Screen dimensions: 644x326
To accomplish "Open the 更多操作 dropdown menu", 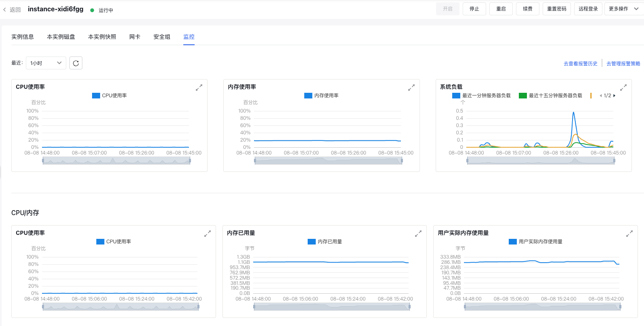I will click(624, 9).
